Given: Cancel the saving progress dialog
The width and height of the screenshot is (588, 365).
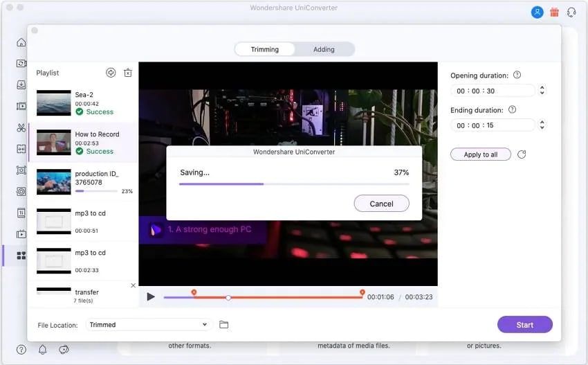Looking at the screenshot, I should pyautogui.click(x=381, y=204).
